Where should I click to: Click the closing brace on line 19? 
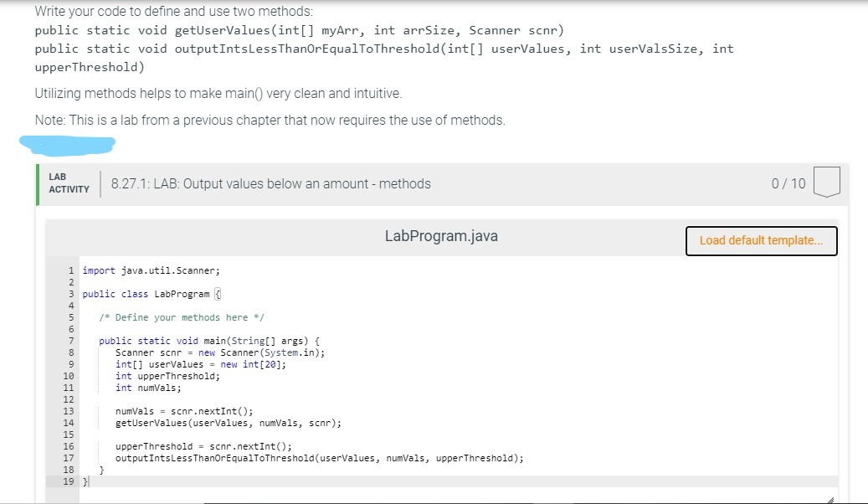[x=85, y=481]
